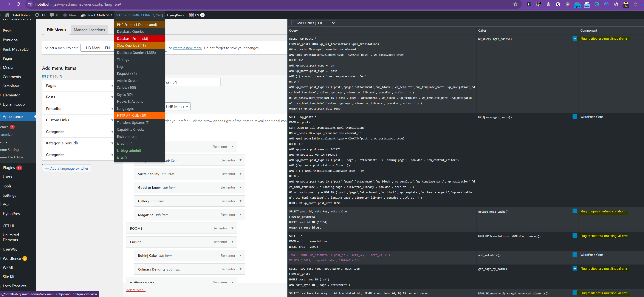The image size is (644, 297).
Task: Toggle the plus button beside get_page_by_path()
Action: (x=575, y=269)
